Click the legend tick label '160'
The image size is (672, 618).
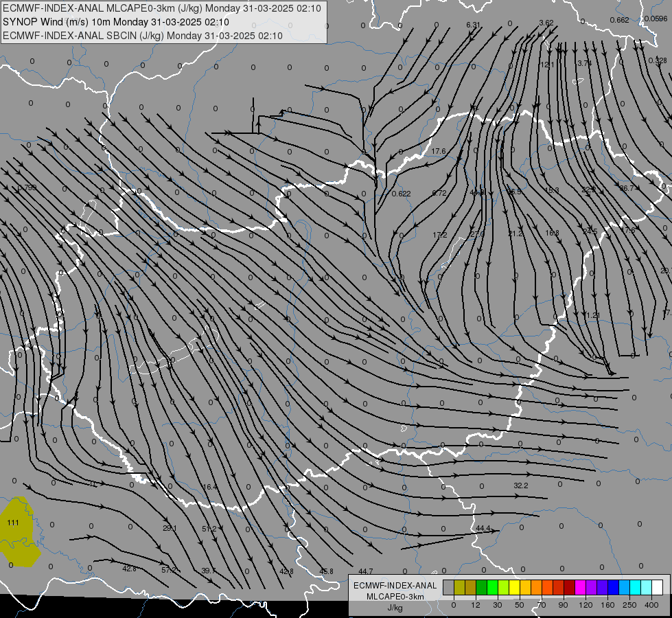point(607,605)
